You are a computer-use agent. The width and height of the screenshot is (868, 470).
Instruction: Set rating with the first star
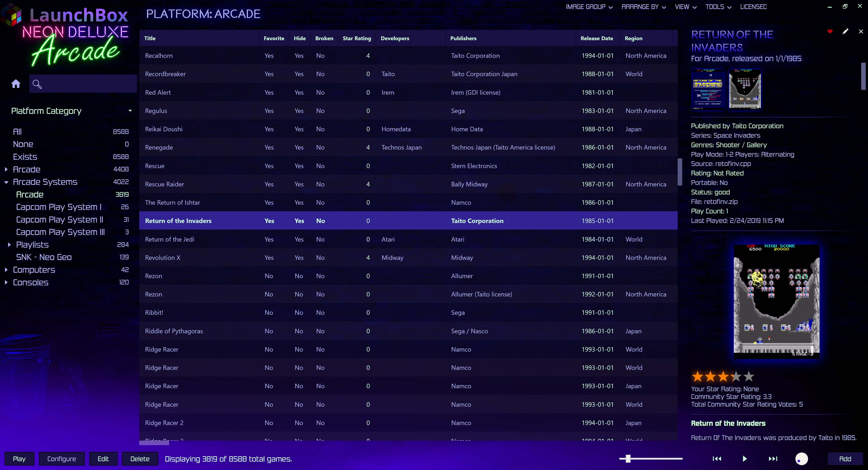tap(697, 376)
